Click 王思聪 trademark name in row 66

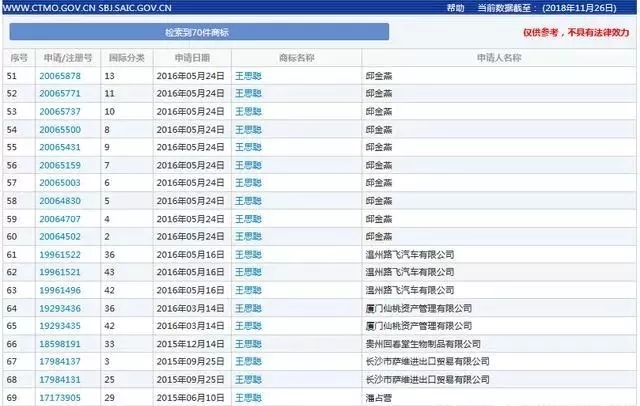point(247,344)
